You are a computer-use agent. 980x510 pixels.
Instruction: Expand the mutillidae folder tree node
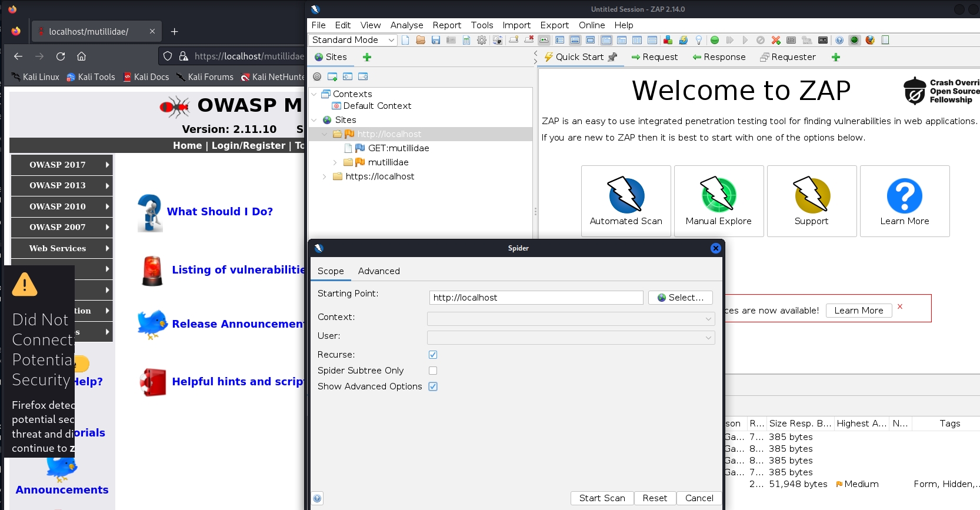pos(335,162)
